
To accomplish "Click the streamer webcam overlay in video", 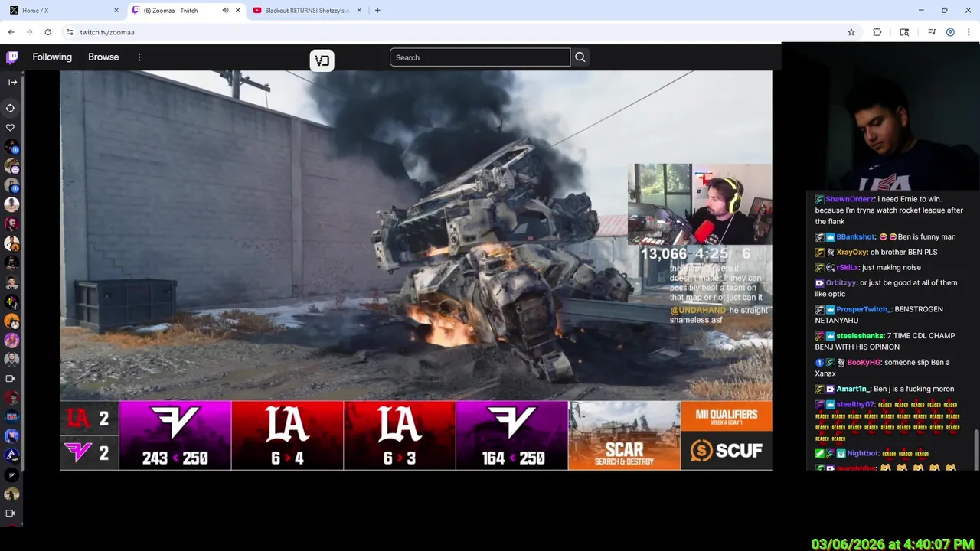I will pos(700,204).
